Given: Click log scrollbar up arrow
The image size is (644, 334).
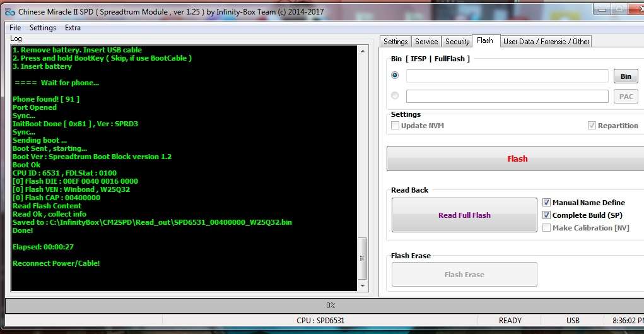Looking at the screenshot, I should (x=362, y=51).
